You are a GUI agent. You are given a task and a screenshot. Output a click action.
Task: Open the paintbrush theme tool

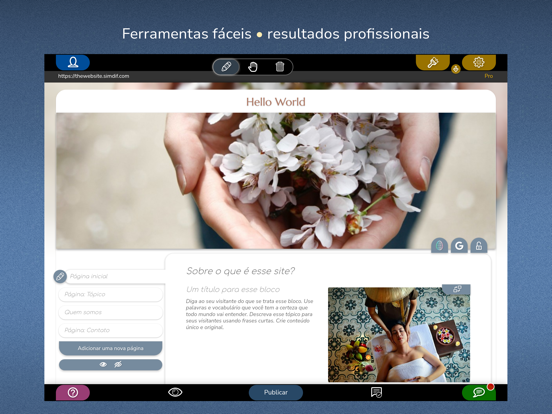[433, 62]
